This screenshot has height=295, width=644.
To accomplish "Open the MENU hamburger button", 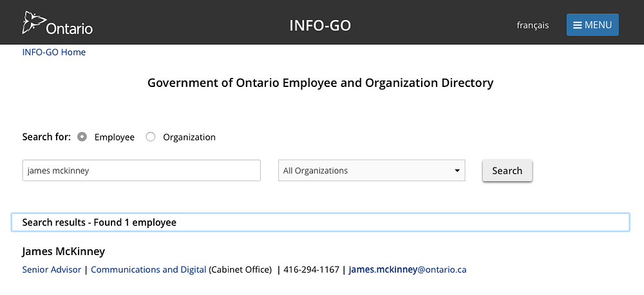I will coord(592,25).
